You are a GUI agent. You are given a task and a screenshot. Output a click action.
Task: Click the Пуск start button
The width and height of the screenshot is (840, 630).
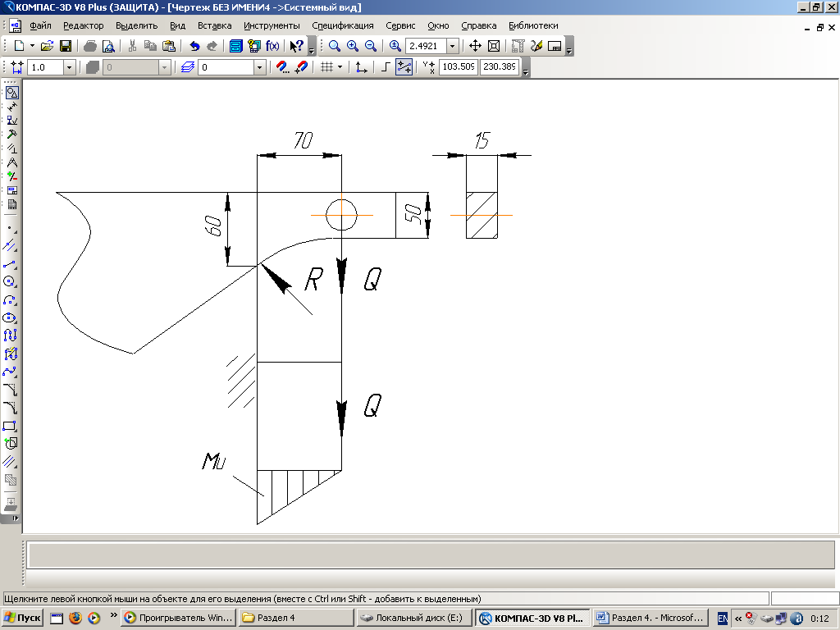click(x=23, y=618)
